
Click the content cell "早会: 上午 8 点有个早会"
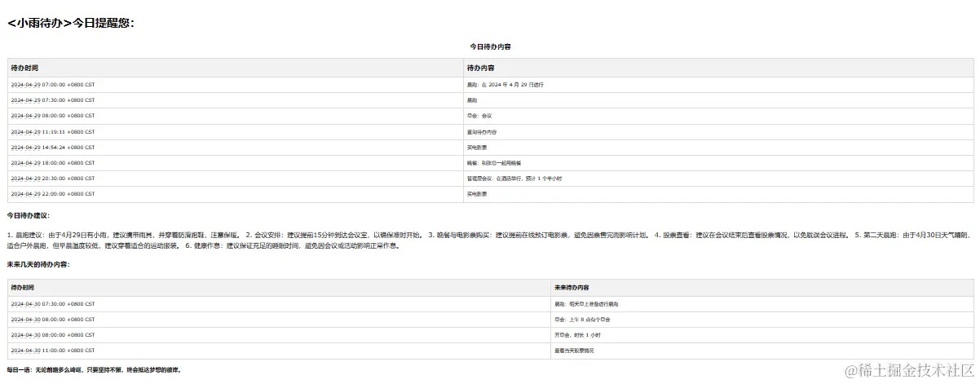pos(762,320)
